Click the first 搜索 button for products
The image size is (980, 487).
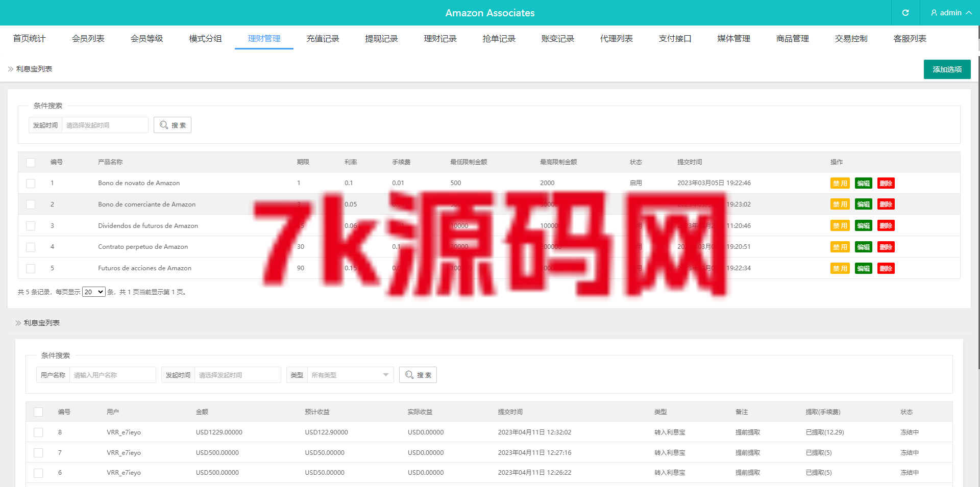point(173,125)
